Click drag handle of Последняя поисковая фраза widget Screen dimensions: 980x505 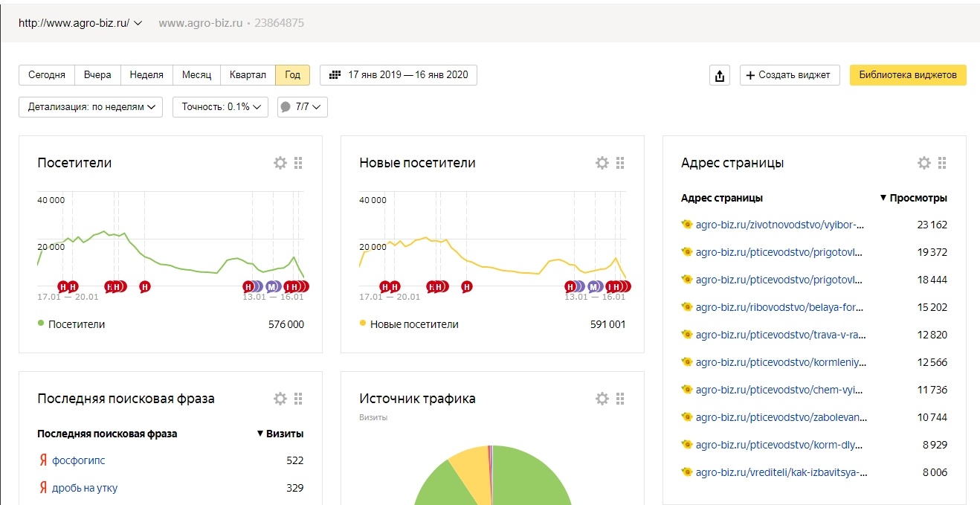(298, 399)
